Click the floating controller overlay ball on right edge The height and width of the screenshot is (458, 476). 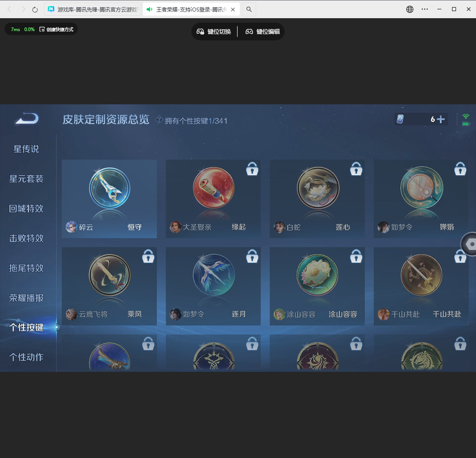pos(471,244)
